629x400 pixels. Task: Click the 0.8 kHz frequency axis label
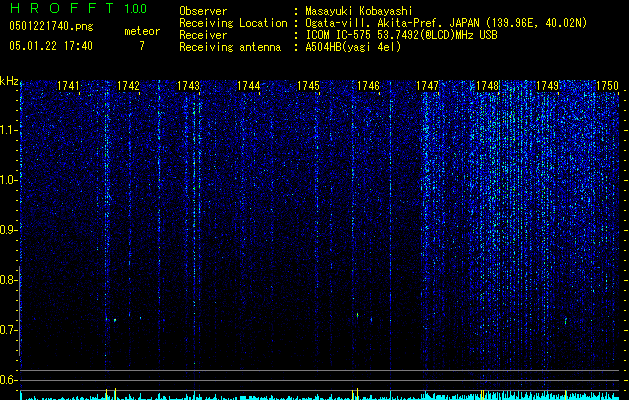coord(8,280)
